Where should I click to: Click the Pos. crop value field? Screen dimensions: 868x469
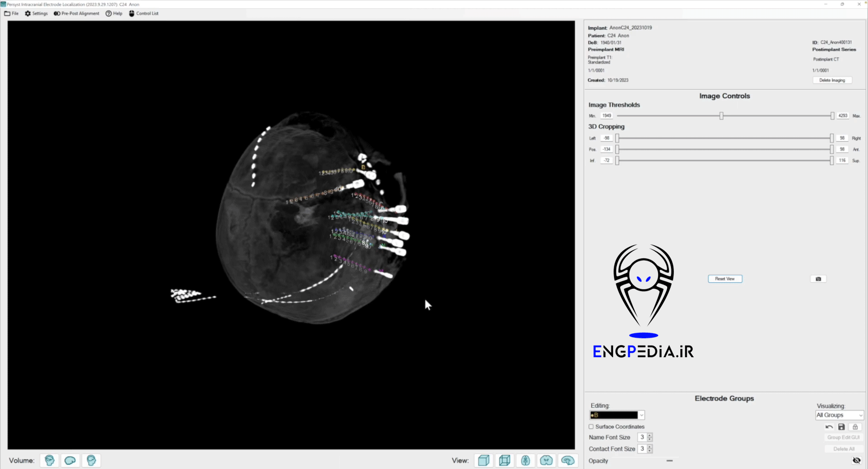coord(607,149)
